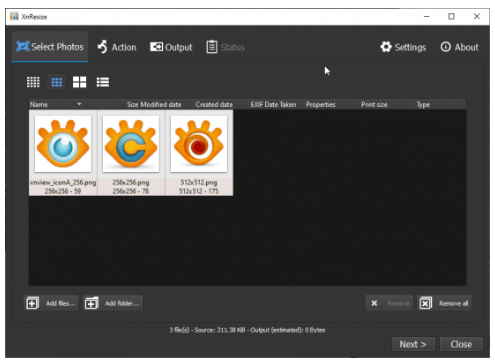Select the medium thumbnails grid view
The width and height of the screenshot is (495, 362).
(57, 82)
